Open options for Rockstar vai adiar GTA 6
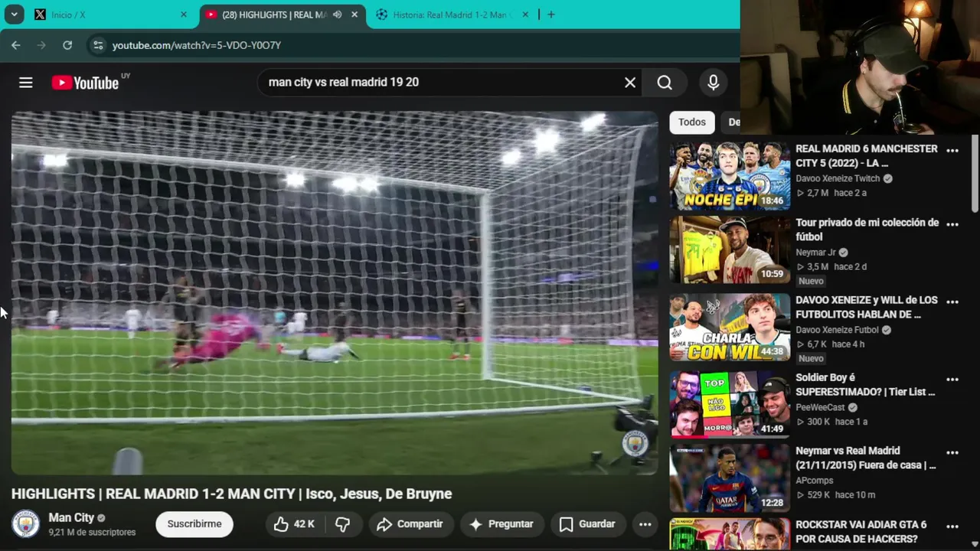Image resolution: width=980 pixels, height=551 pixels. pyautogui.click(x=952, y=526)
